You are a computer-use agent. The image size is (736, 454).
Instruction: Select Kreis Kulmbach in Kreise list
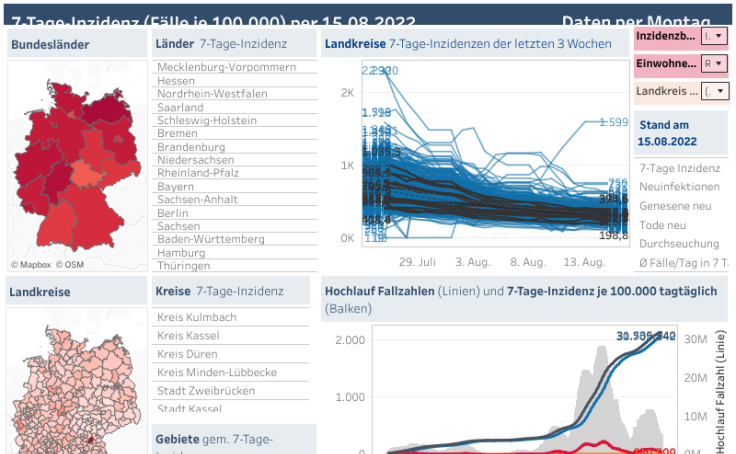point(197,317)
